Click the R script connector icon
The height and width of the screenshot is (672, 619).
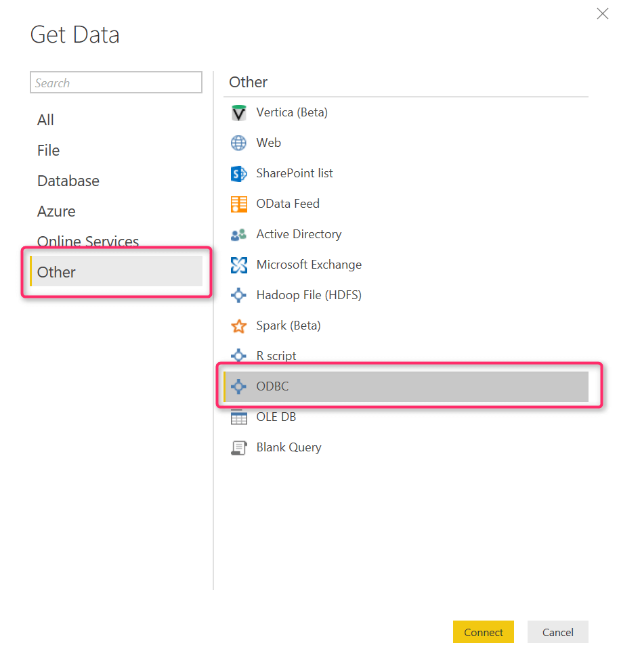click(239, 356)
